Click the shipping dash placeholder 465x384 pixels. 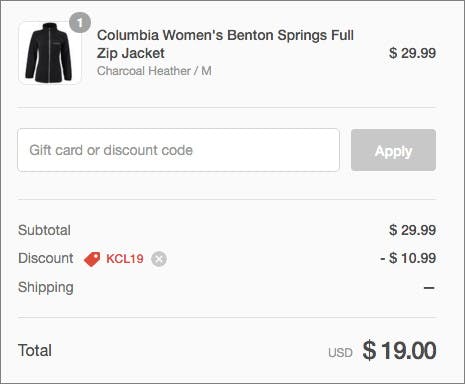429,287
